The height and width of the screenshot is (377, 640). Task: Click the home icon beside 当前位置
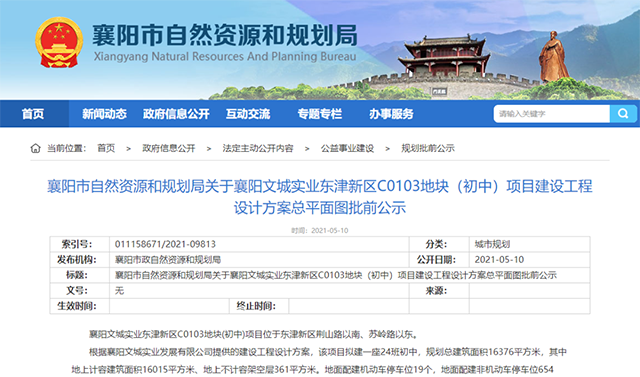click(x=36, y=148)
